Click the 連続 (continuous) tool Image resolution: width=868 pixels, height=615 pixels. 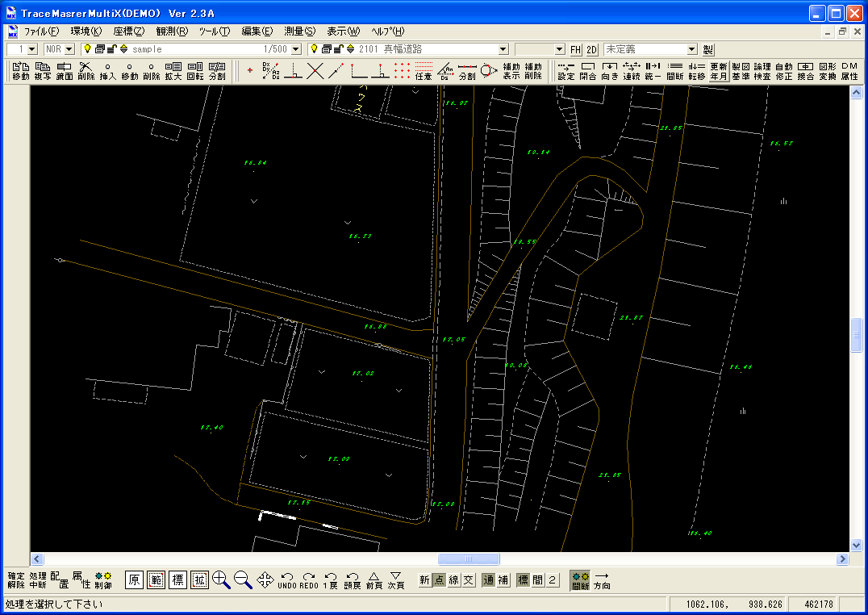tap(632, 72)
